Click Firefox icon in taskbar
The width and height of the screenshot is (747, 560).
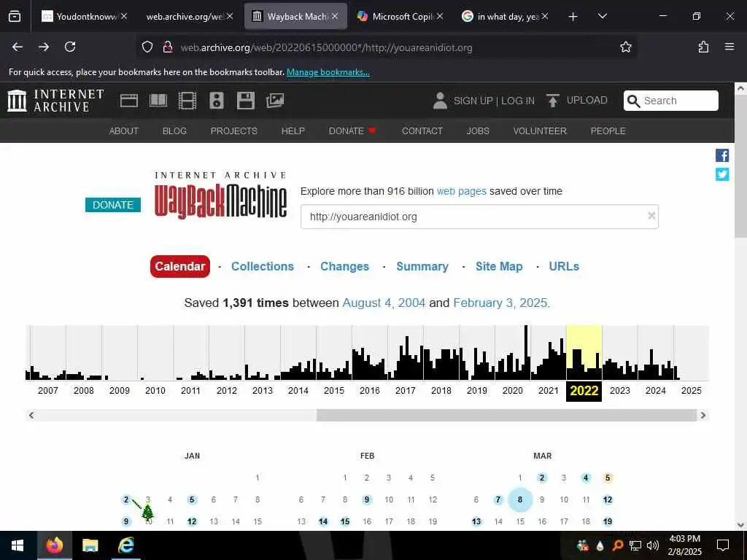54,545
